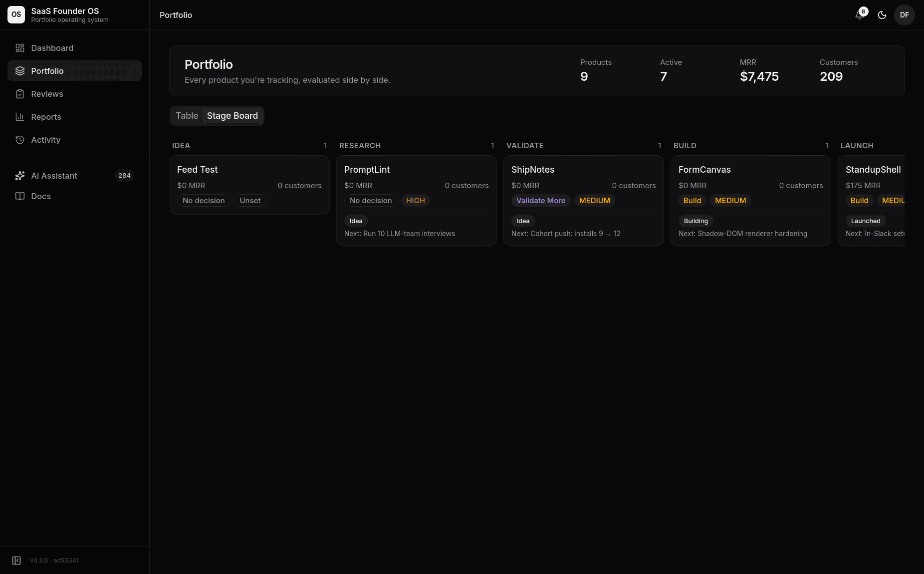Image resolution: width=924 pixels, height=574 pixels.
Task: Toggle dark mode moon icon
Action: click(882, 15)
